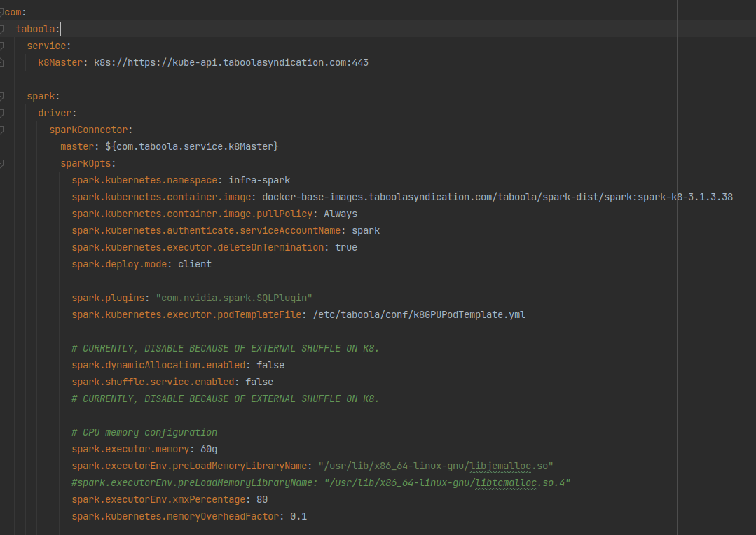
Task: Click the 'infra-spark' namespace value
Action: (x=259, y=180)
